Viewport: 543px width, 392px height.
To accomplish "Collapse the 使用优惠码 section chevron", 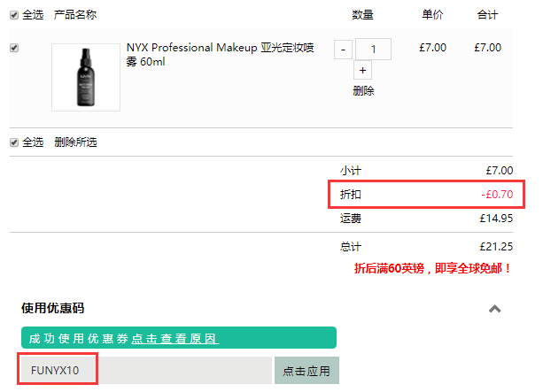I will [495, 309].
